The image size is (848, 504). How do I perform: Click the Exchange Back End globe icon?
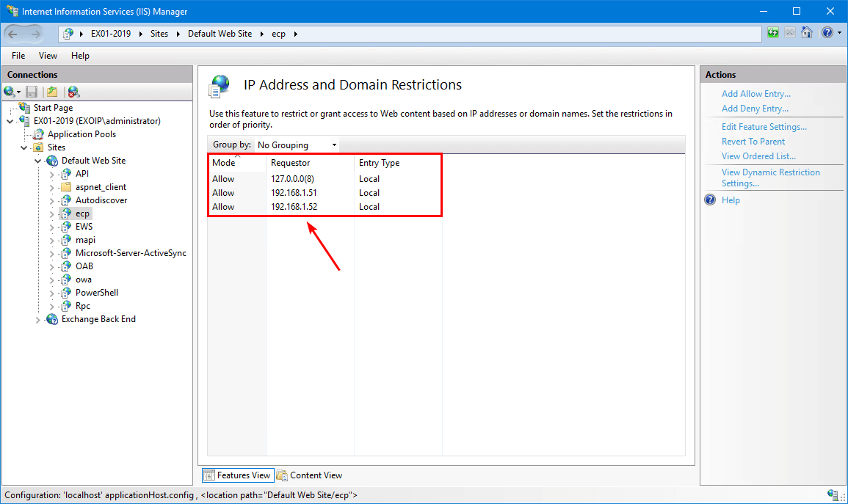point(52,319)
